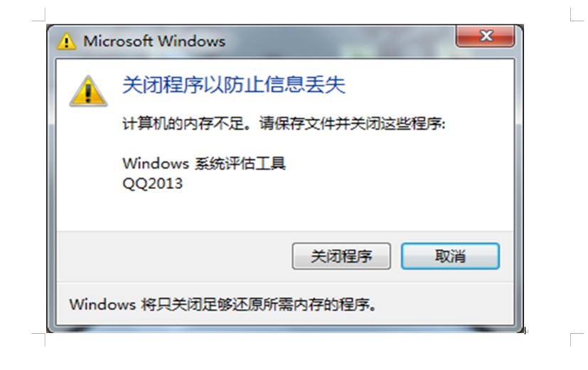Image resolution: width=588 pixels, height=370 pixels.
Task: Click the footer note about Windows 将只关闭足够还原所需内存的程序
Action: [223, 304]
